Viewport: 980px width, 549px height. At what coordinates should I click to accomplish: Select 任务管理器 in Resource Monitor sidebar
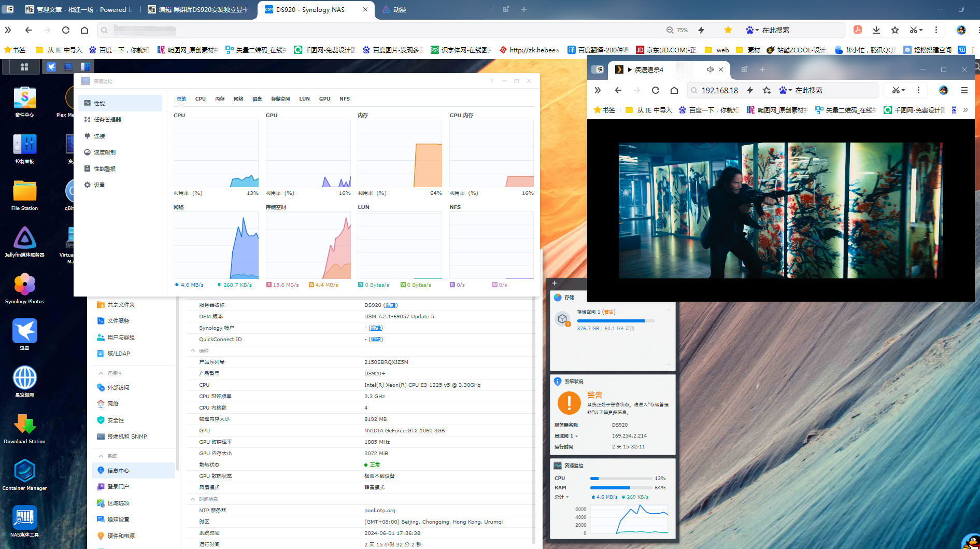(x=120, y=120)
